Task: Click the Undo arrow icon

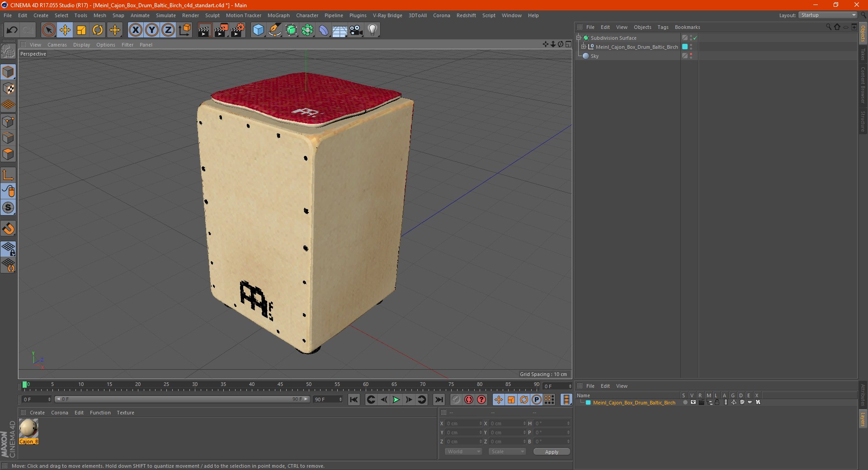Action: tap(12, 30)
